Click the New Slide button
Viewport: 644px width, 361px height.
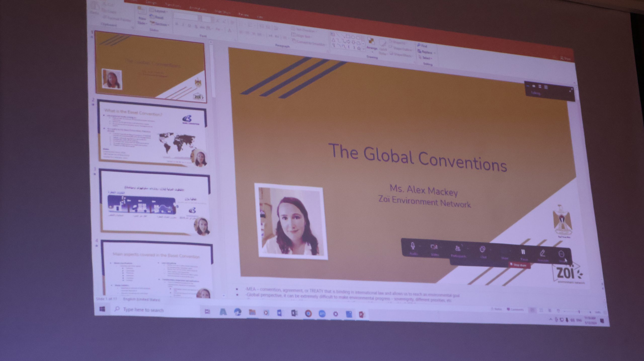point(142,15)
